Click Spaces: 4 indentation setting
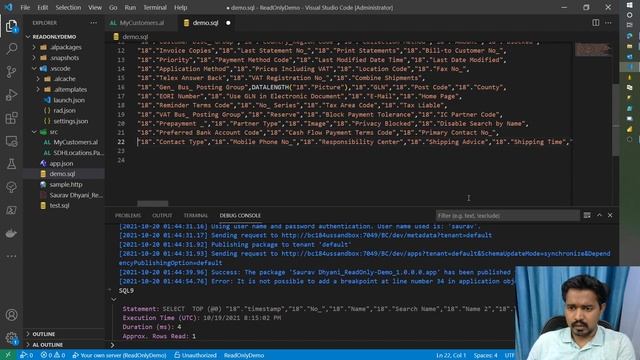This screenshot has height=360, width=640. 485,355
